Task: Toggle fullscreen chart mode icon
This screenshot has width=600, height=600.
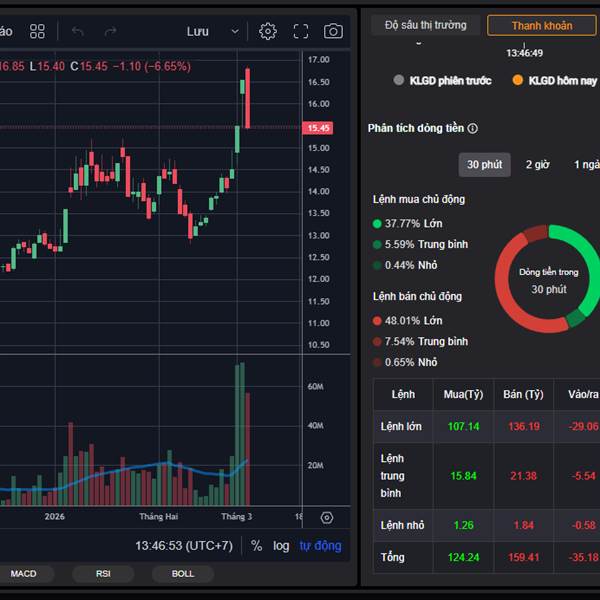Action: pos(301,31)
